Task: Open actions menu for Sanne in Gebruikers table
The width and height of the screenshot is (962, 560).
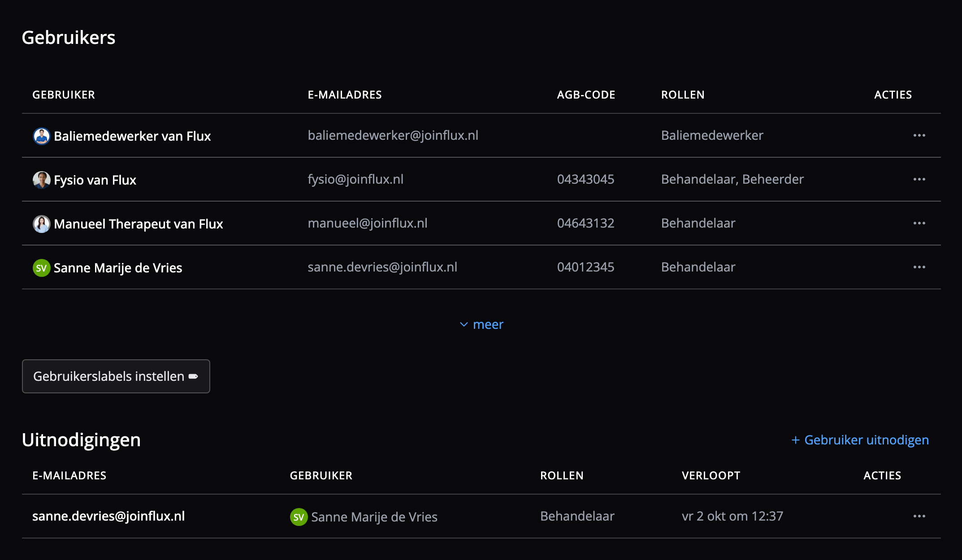Action: [x=919, y=267]
